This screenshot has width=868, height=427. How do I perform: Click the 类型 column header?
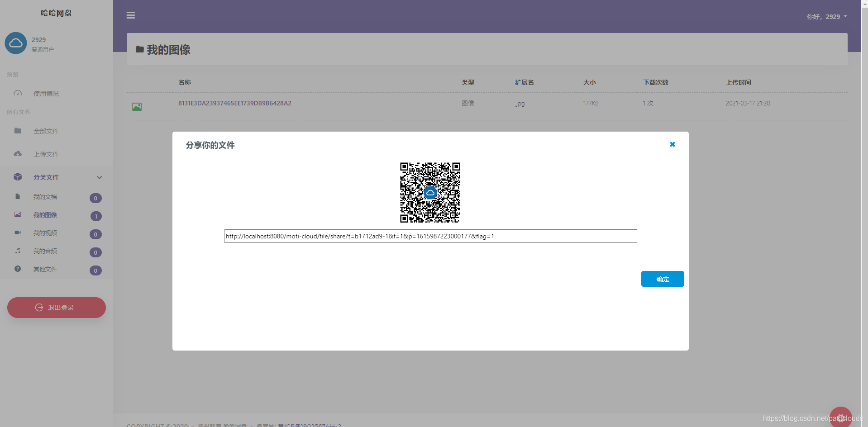(x=468, y=82)
